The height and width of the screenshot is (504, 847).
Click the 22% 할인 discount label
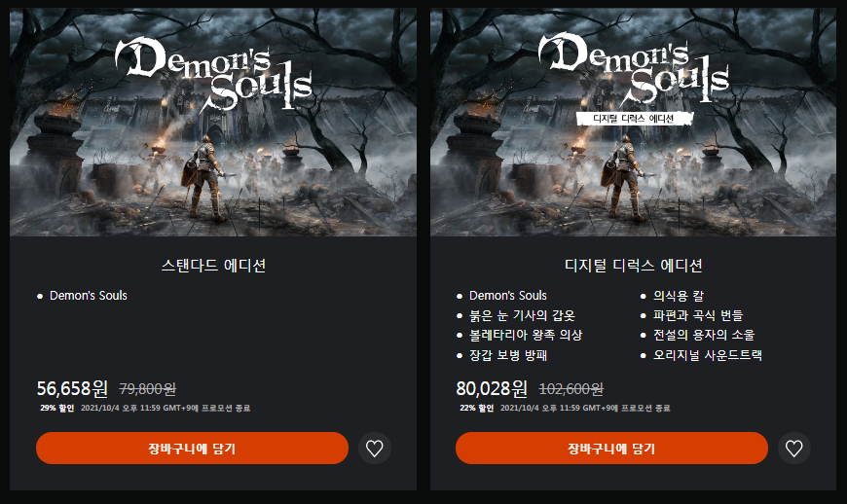tap(476, 408)
